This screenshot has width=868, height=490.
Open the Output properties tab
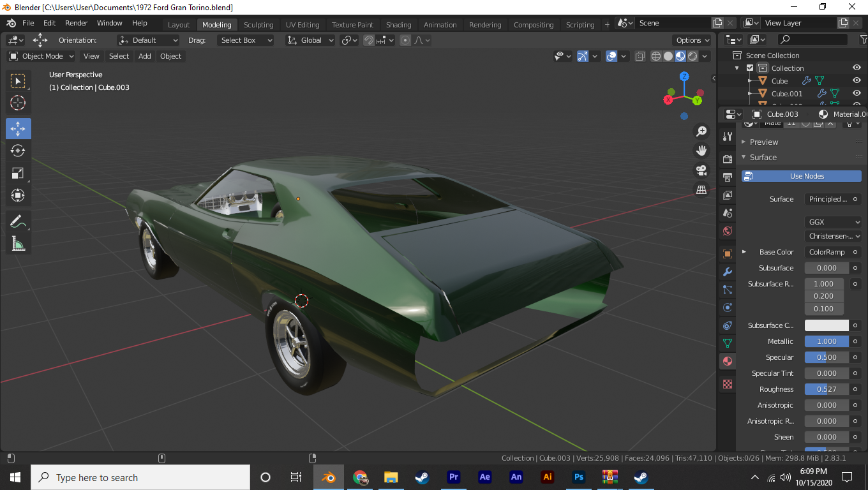[x=727, y=177]
